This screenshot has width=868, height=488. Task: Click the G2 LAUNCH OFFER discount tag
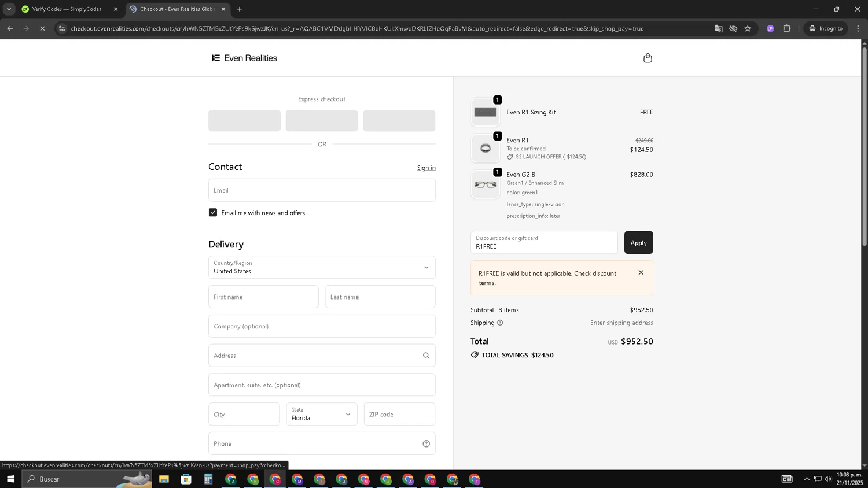click(x=547, y=157)
